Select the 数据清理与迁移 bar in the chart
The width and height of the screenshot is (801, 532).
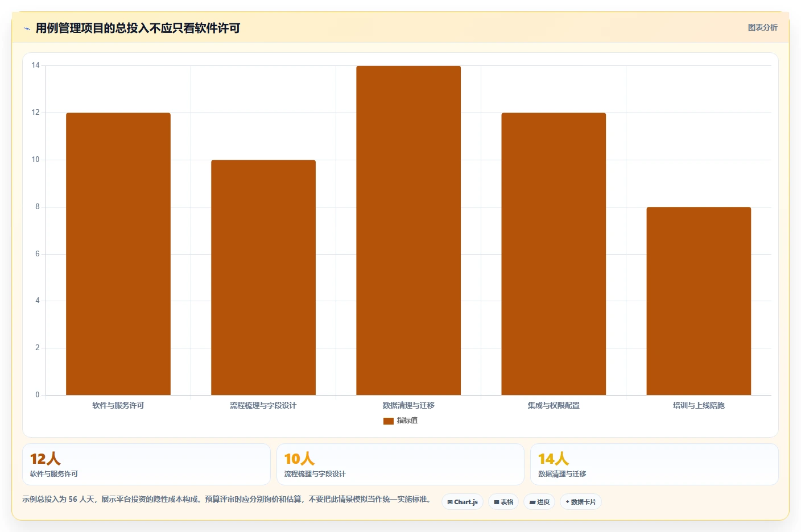coord(408,230)
